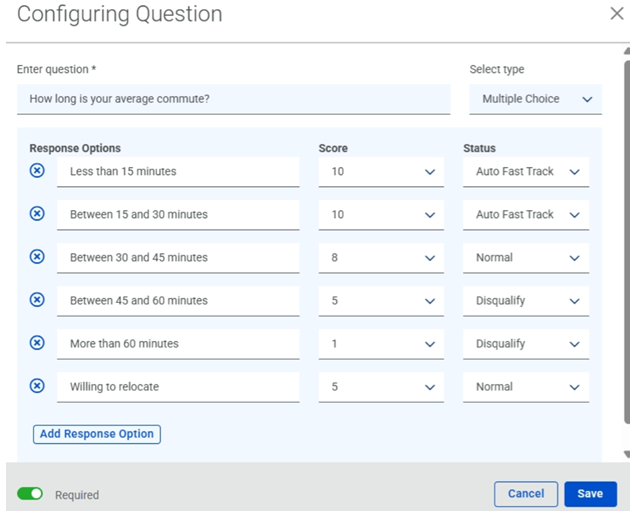Click the Add Response Option button
The image size is (631, 511).
coord(97,434)
